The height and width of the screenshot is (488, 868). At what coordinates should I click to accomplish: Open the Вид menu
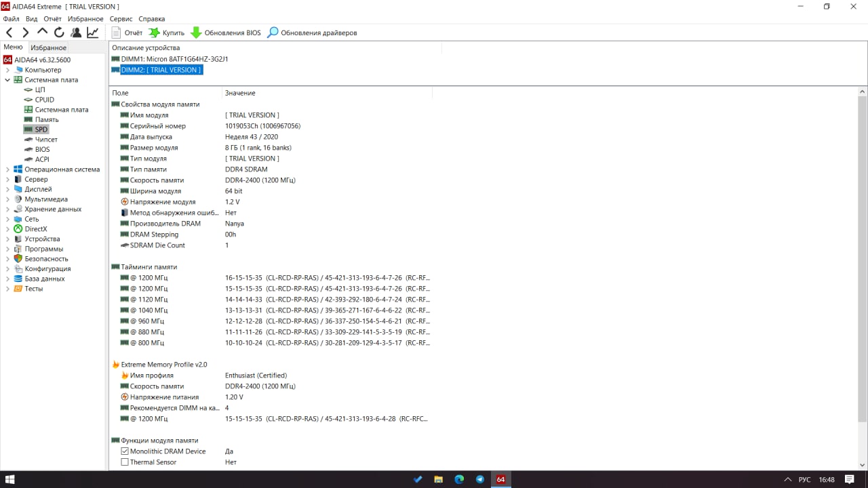click(x=31, y=19)
